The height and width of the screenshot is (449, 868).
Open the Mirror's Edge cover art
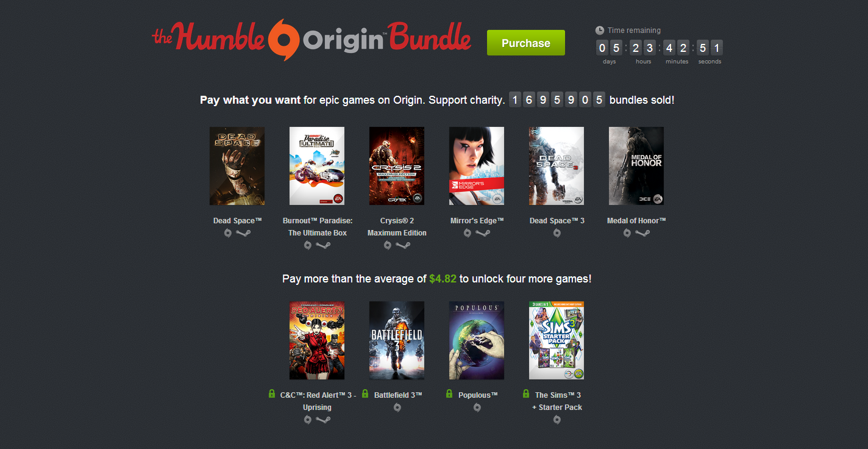tap(477, 166)
